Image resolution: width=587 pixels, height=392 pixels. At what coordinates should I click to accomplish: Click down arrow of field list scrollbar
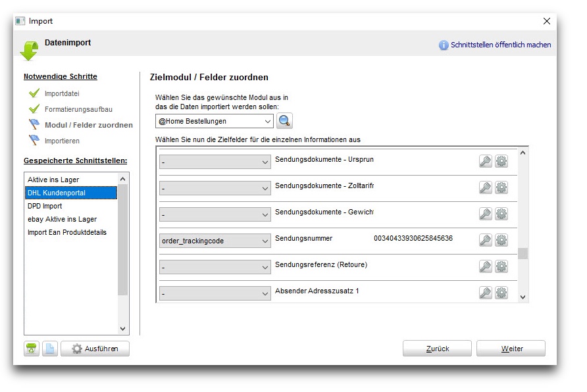pyautogui.click(x=523, y=297)
